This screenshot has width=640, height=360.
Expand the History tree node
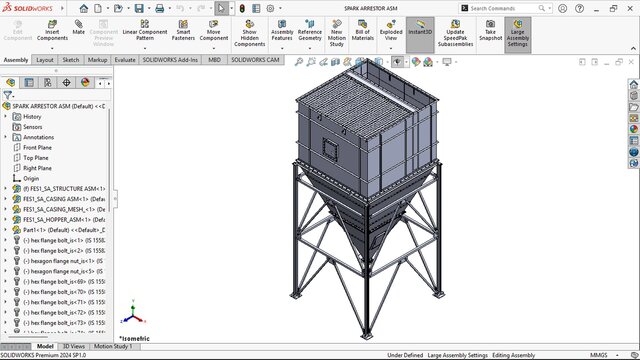tap(5, 116)
